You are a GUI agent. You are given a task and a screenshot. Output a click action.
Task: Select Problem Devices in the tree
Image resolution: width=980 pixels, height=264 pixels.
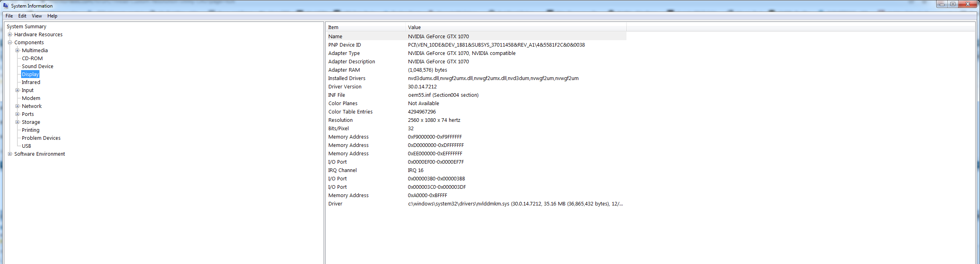41,138
